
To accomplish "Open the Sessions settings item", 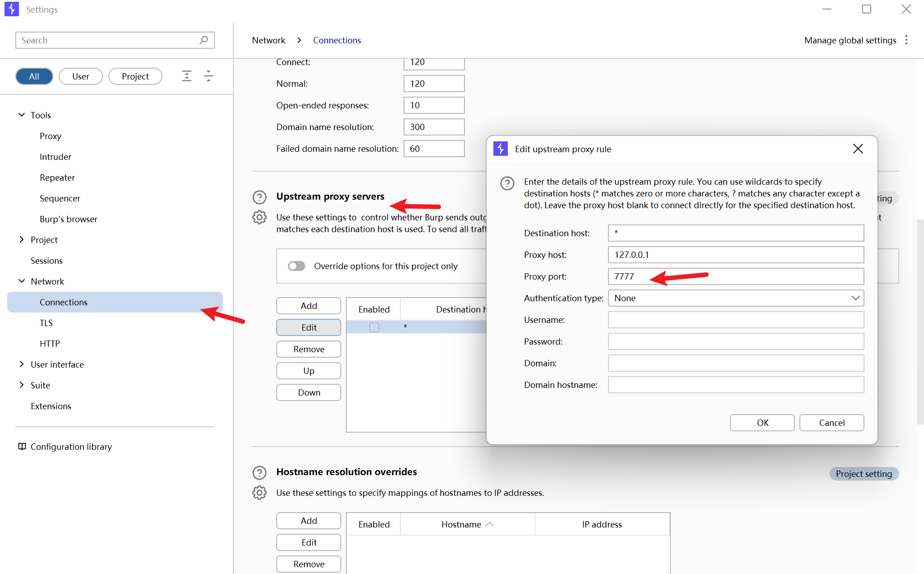I will 46,261.
